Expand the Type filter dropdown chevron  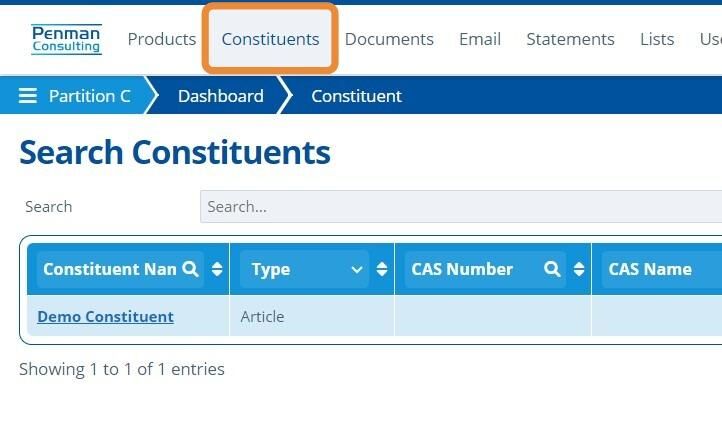point(357,269)
